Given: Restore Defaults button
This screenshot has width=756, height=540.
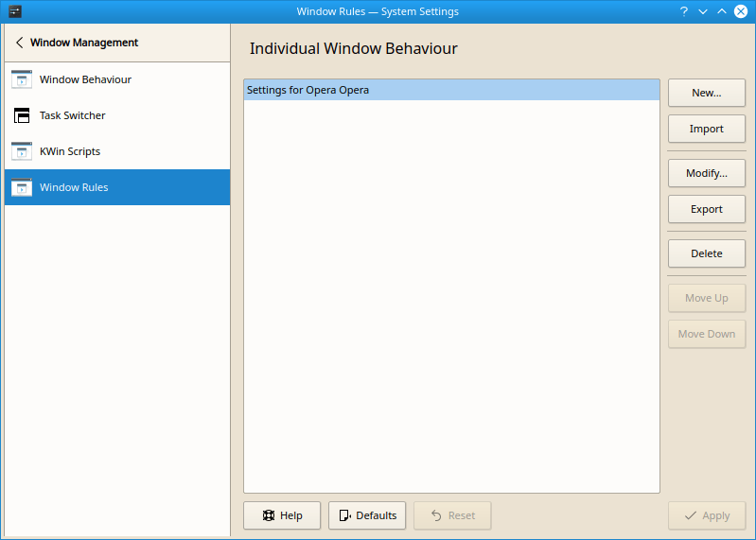Looking at the screenshot, I should [x=367, y=515].
